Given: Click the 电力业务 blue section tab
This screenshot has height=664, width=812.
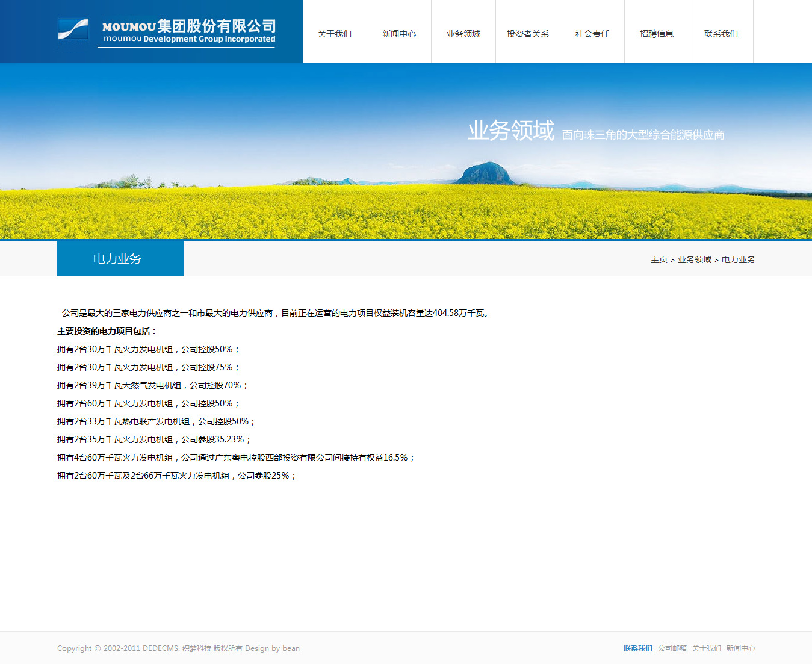Looking at the screenshot, I should (120, 259).
